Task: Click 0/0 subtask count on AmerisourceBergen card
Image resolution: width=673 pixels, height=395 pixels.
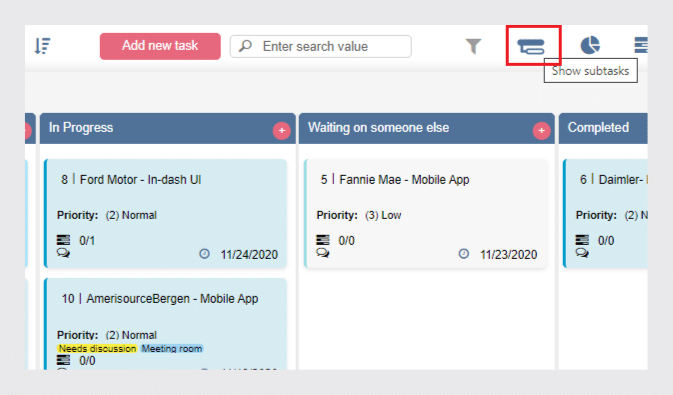Action: 87,361
